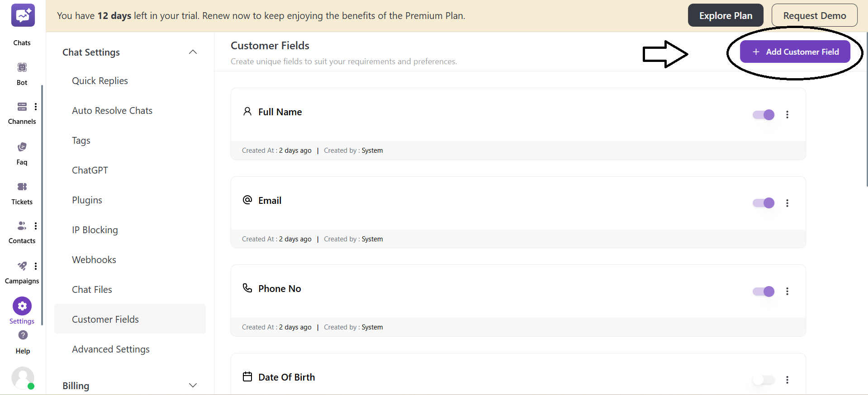Expand the Billing section
Screen dimensions: 868x395
coord(193,385)
